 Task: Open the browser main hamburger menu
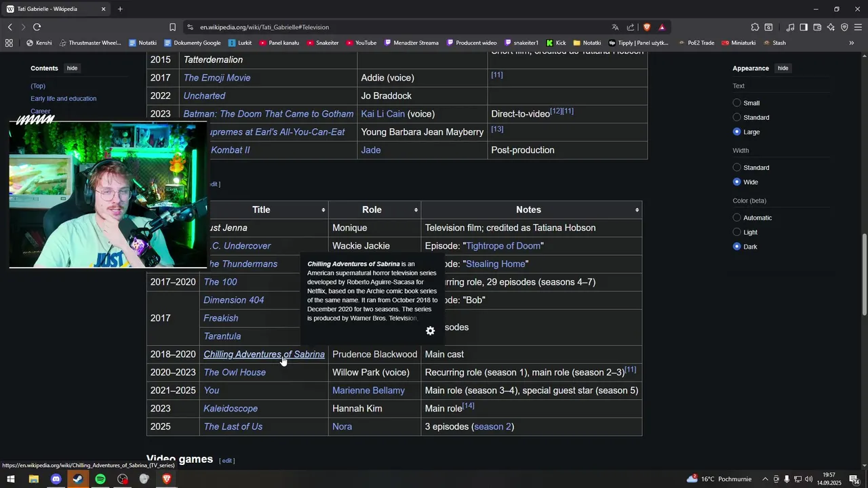pyautogui.click(x=858, y=27)
